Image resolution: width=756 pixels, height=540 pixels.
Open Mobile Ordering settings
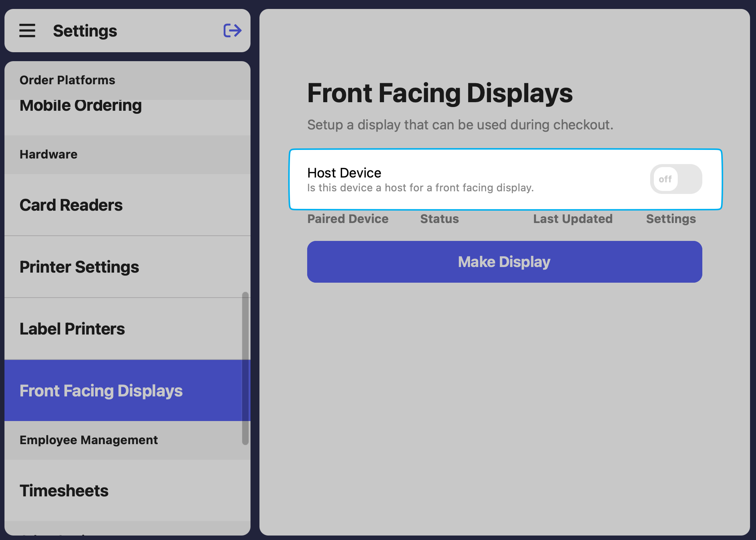(81, 106)
